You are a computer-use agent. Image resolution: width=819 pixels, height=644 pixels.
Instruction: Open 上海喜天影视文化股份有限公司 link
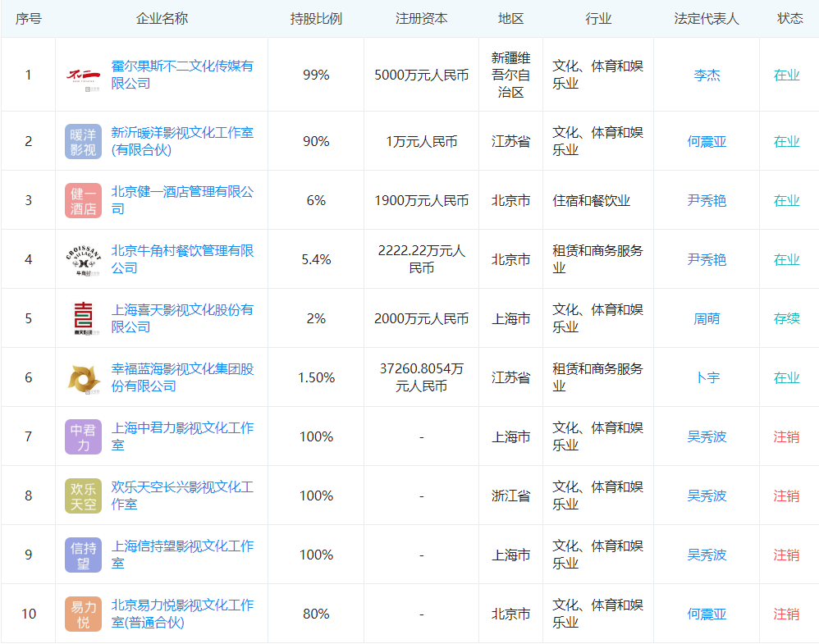(x=182, y=318)
